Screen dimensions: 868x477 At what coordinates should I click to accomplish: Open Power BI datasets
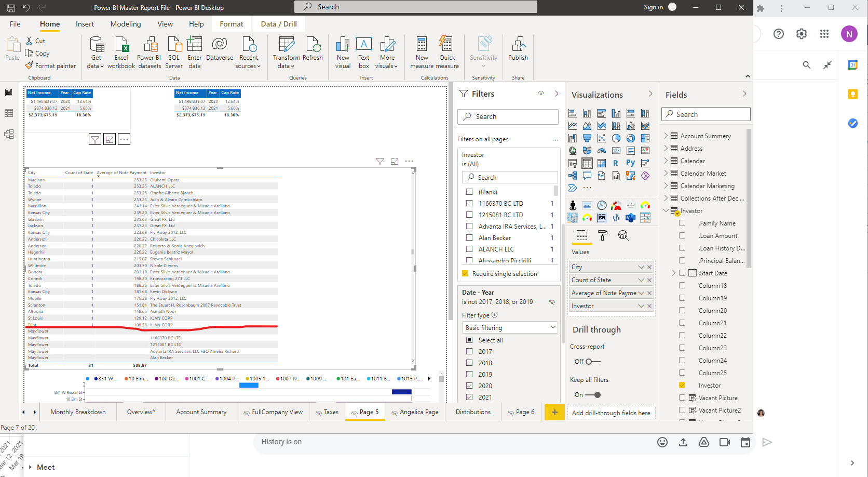coord(150,52)
